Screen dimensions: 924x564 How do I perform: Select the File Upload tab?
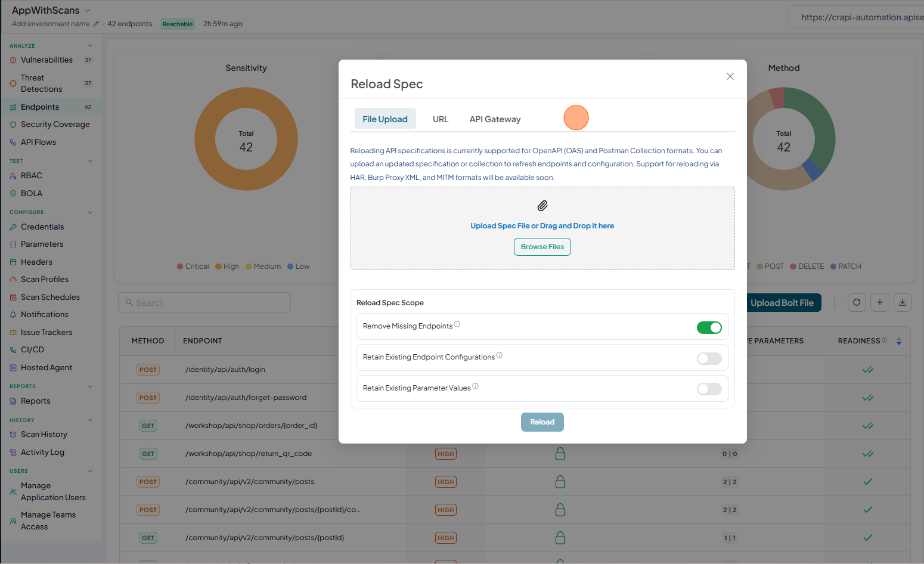385,119
